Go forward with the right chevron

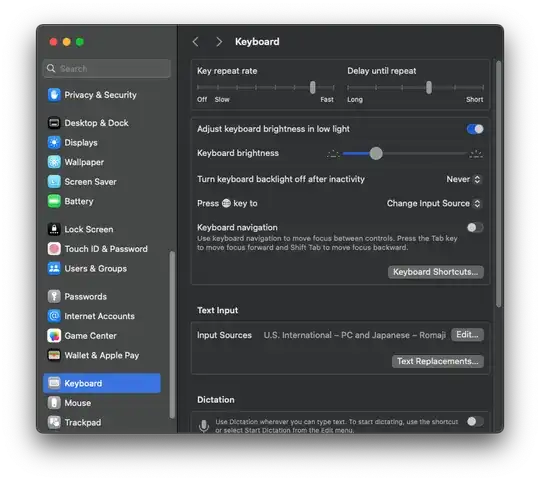tap(219, 42)
